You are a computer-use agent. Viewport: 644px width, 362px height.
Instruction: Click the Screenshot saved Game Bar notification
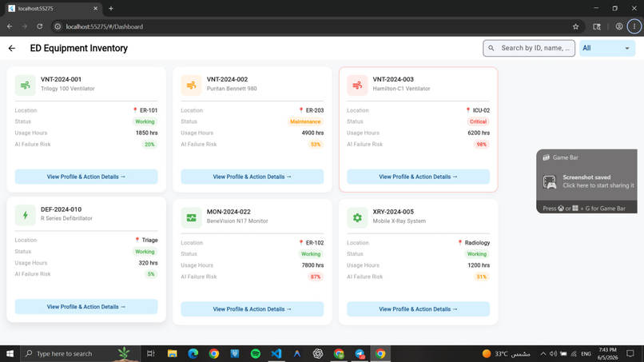[587, 181]
